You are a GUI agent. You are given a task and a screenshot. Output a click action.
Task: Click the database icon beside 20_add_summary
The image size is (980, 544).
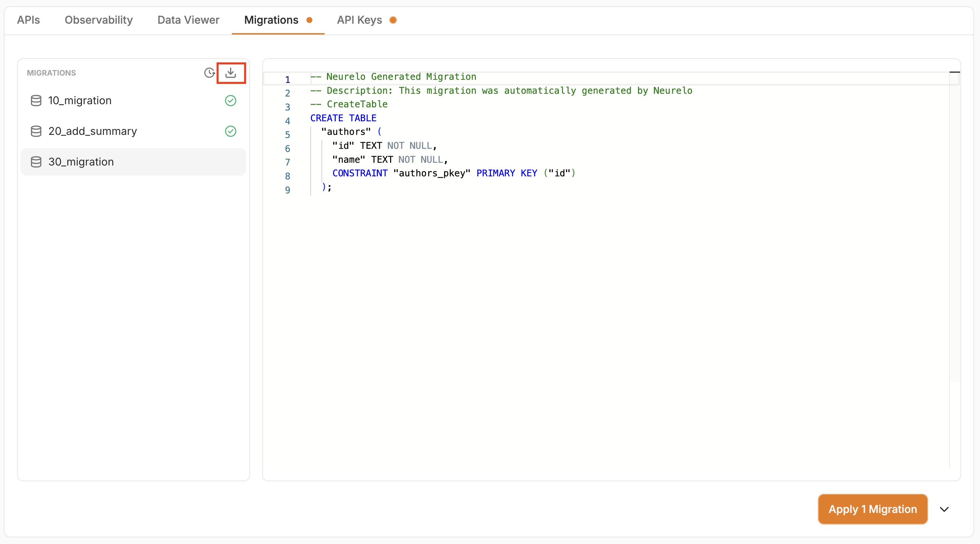pos(36,131)
